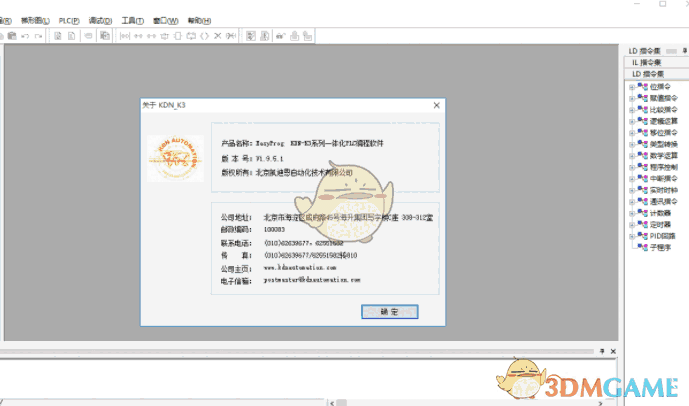Click the version number V1.9.5.1 text
Viewport: 689px width, 406px height.
point(269,159)
